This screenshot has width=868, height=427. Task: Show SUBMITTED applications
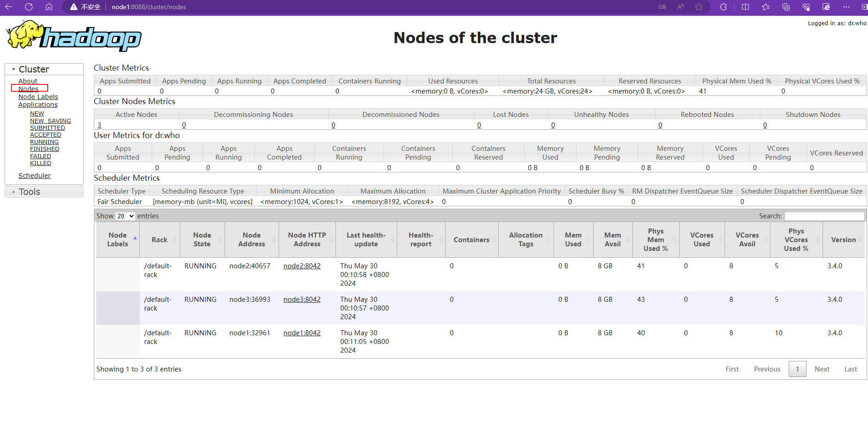[48, 128]
